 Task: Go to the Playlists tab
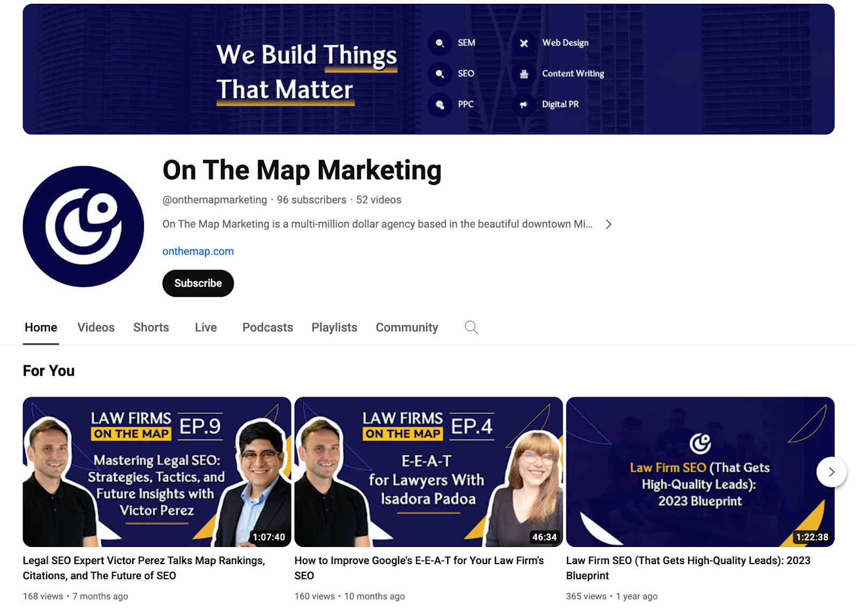pyautogui.click(x=334, y=327)
